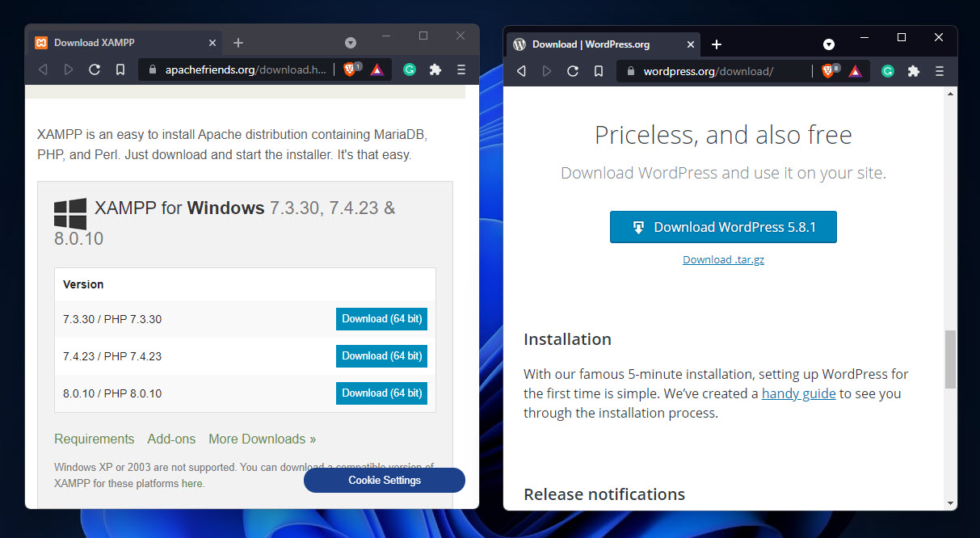Bookmark the WordPress download page
The width and height of the screenshot is (980, 538).
click(599, 71)
